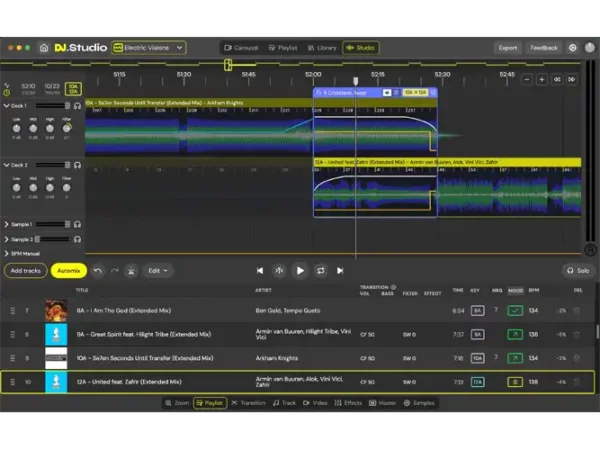Click the center-playhead icon left of Play
The height and width of the screenshot is (450, 600).
tap(279, 271)
